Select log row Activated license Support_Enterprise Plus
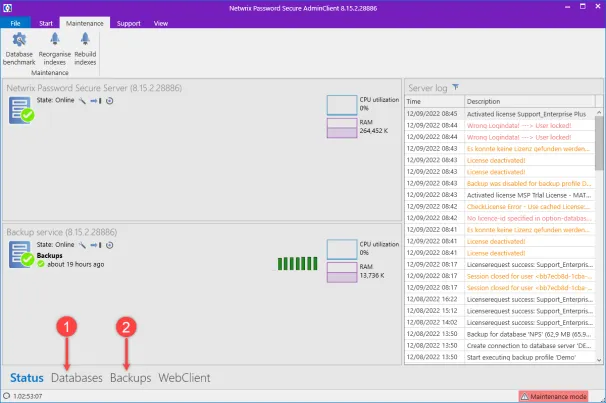Screen dimensions: 606x403 [x=500, y=114]
